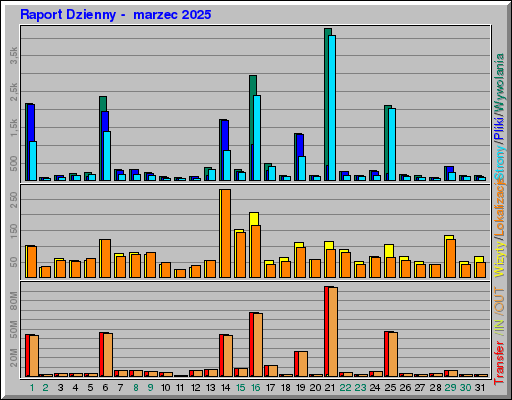The height and width of the screenshot is (400, 512).
Task: Click the 'OUT' legend label
Action: (500, 300)
